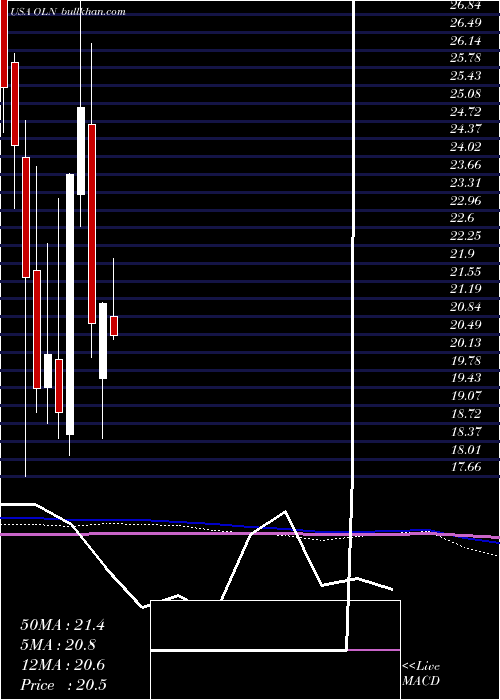Click the 17.66 price axis label
Viewport: 500px width, 700px height.
466,466
